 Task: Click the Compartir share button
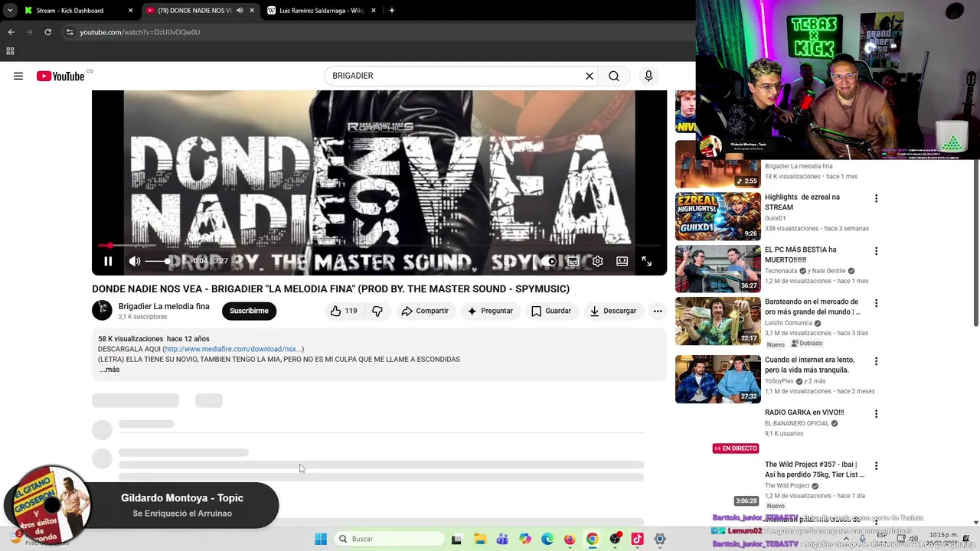point(425,311)
